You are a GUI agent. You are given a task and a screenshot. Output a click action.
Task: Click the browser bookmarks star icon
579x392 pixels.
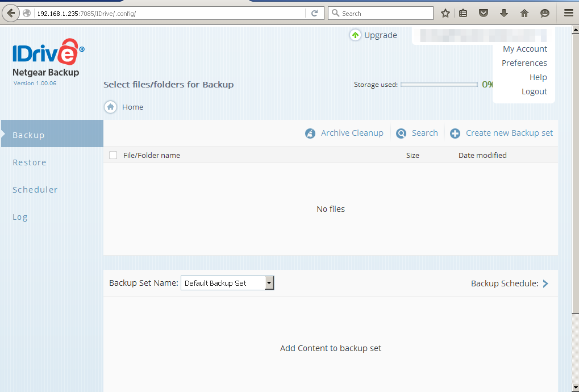(445, 12)
